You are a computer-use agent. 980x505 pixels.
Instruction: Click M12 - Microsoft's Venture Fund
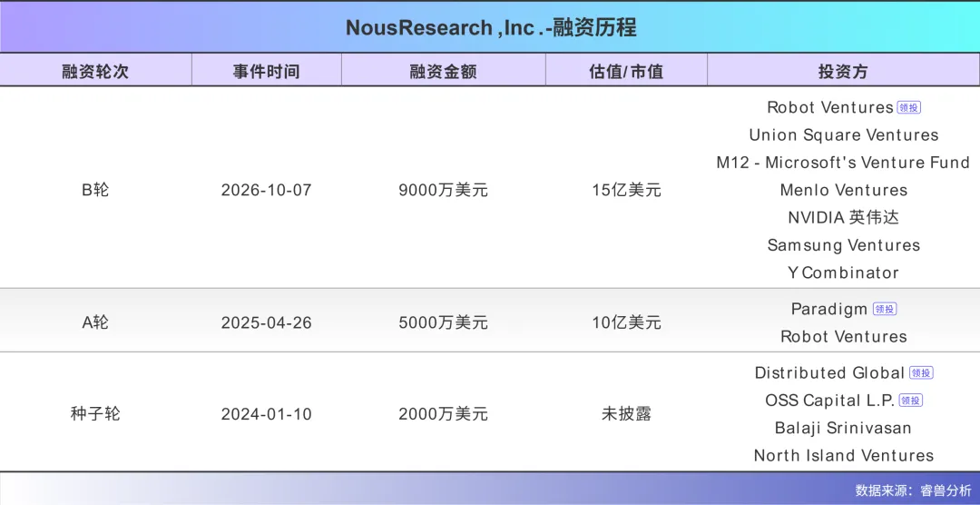point(843,163)
